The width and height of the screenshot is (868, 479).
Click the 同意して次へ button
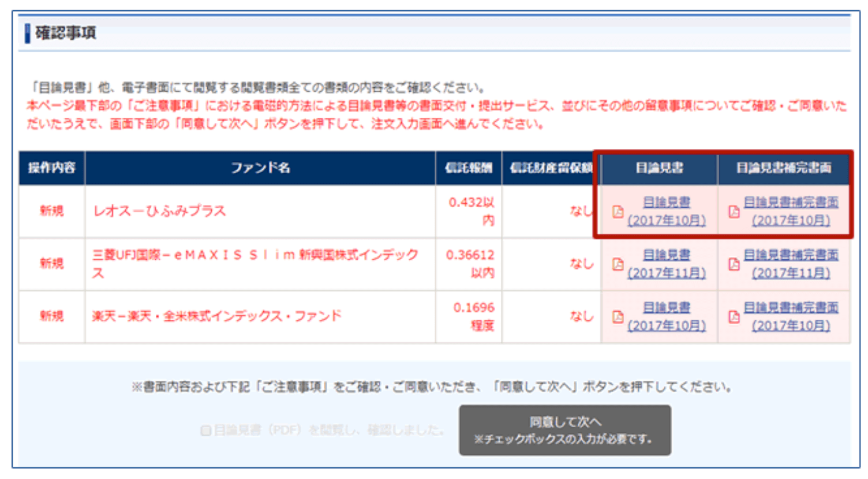coord(565,431)
